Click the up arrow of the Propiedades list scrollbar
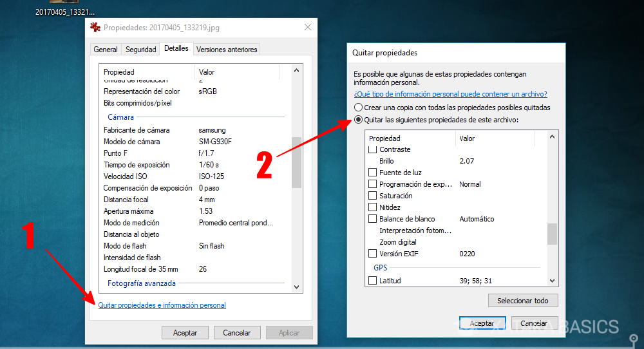This screenshot has width=644, height=349. click(x=296, y=71)
